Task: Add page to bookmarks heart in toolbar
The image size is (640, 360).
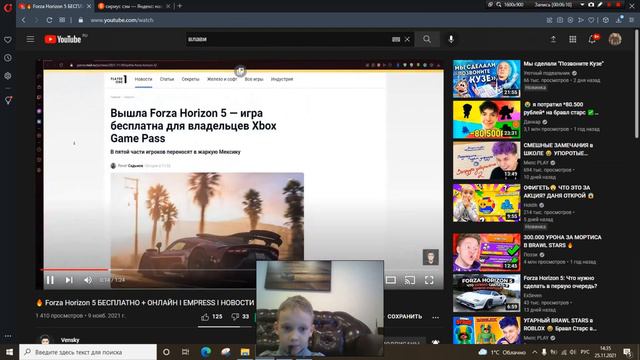Action: coord(591,20)
